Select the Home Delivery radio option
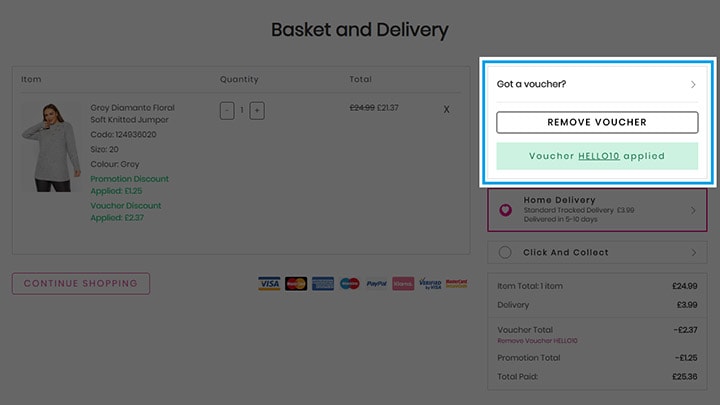720x405 pixels. [x=506, y=210]
